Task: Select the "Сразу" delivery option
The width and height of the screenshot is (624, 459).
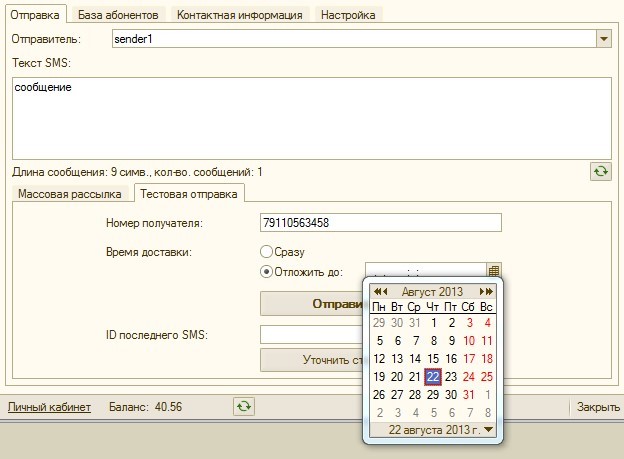Action: (x=266, y=252)
